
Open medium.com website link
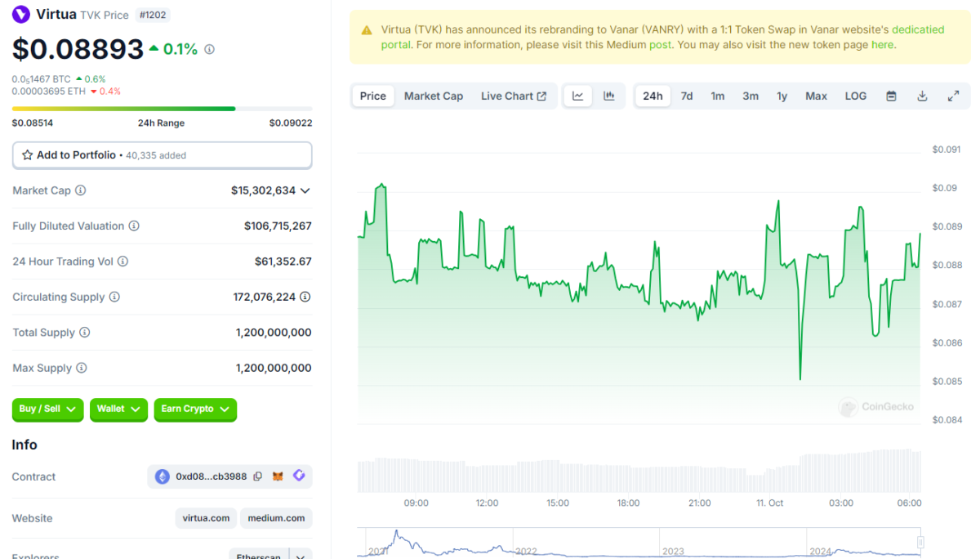pyautogui.click(x=276, y=518)
